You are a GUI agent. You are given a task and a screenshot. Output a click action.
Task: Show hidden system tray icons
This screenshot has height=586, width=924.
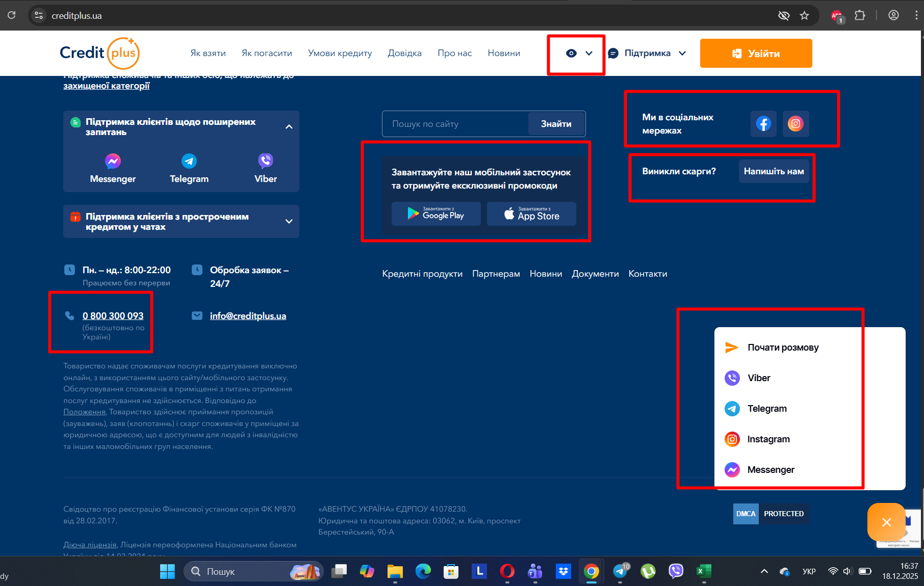point(764,571)
